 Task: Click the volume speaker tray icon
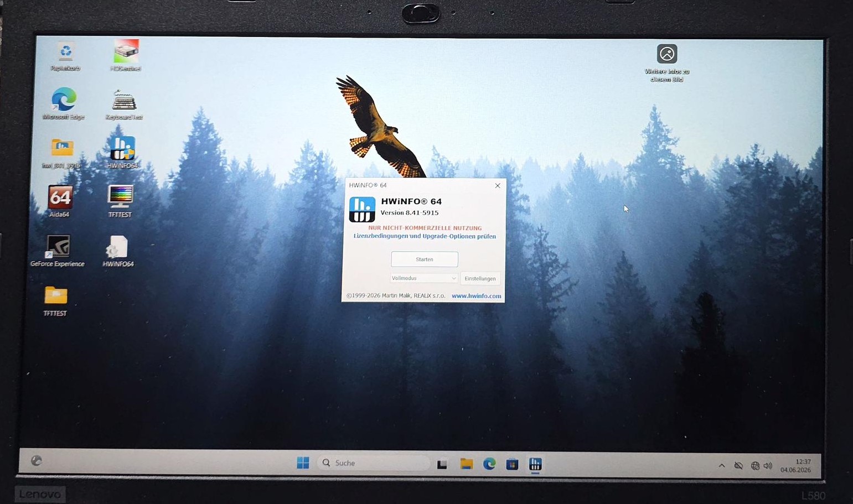tap(768, 466)
